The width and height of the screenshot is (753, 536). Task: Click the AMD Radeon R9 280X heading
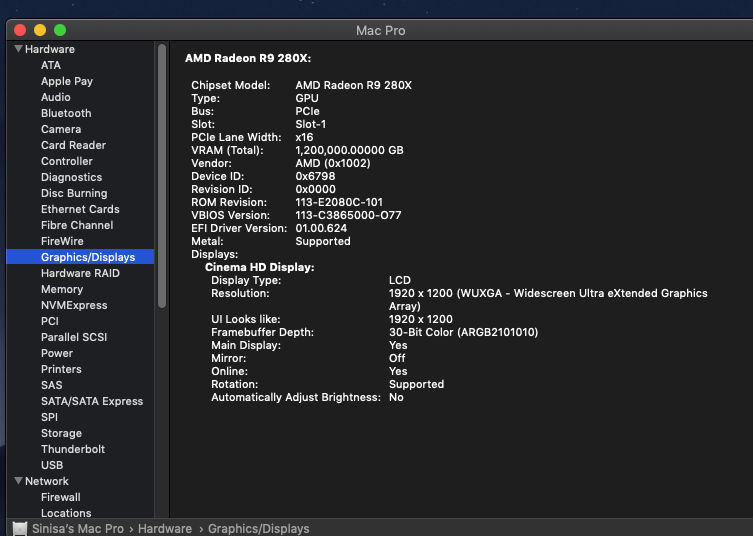tap(248, 58)
